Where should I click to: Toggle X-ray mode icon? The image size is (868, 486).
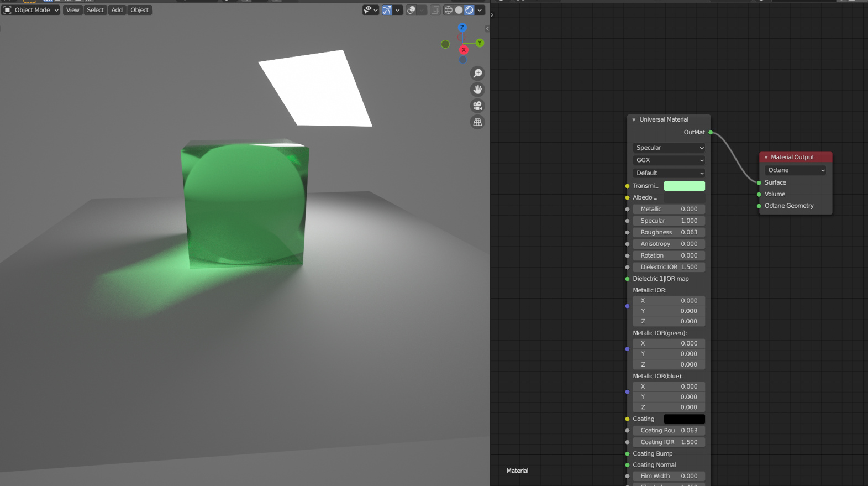[435, 10]
